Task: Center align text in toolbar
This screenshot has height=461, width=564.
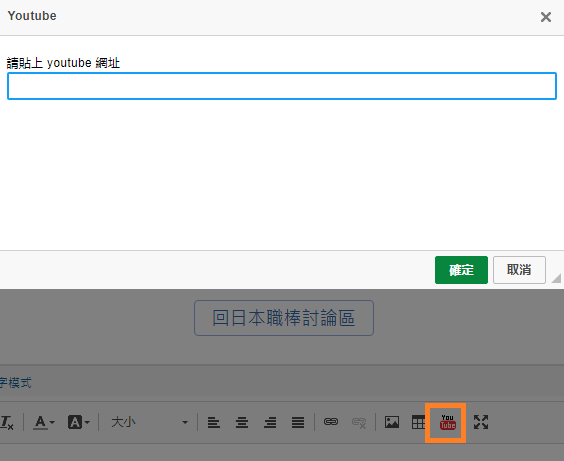Action: [x=242, y=422]
